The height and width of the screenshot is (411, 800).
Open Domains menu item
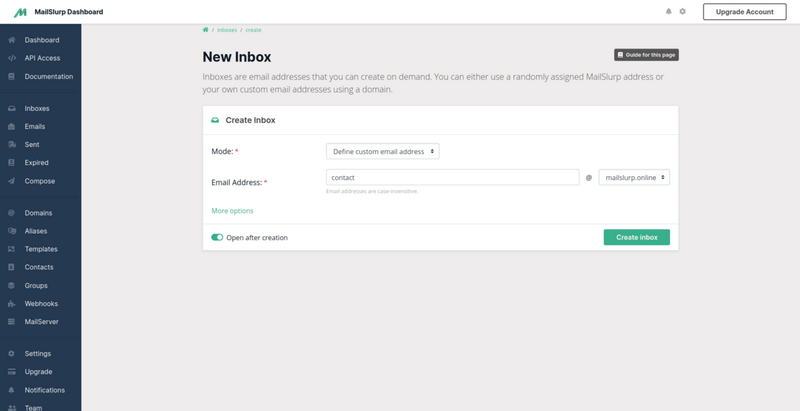(x=38, y=213)
